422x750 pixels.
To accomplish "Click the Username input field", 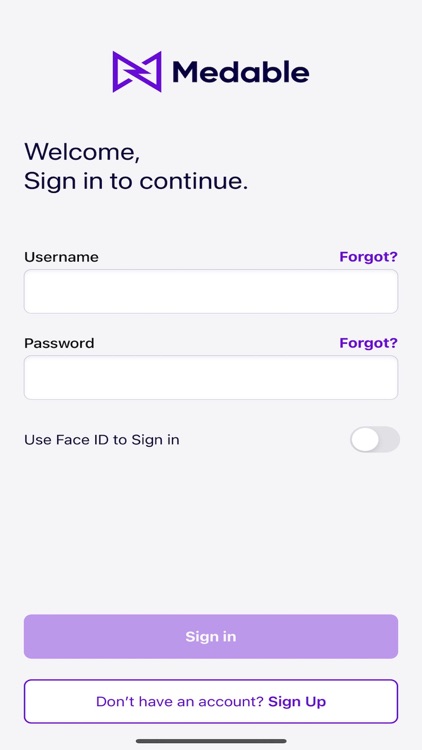I will 211,291.
